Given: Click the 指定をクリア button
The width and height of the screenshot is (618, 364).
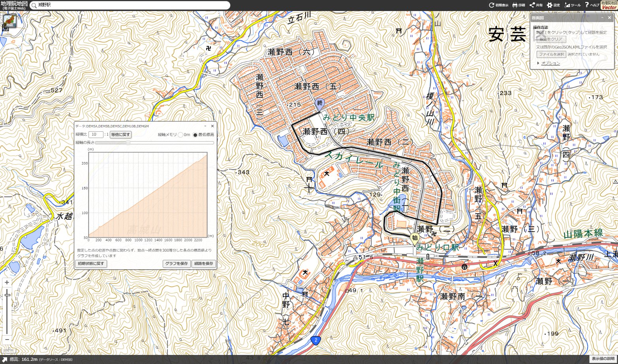Looking at the screenshot, I should pyautogui.click(x=551, y=39).
